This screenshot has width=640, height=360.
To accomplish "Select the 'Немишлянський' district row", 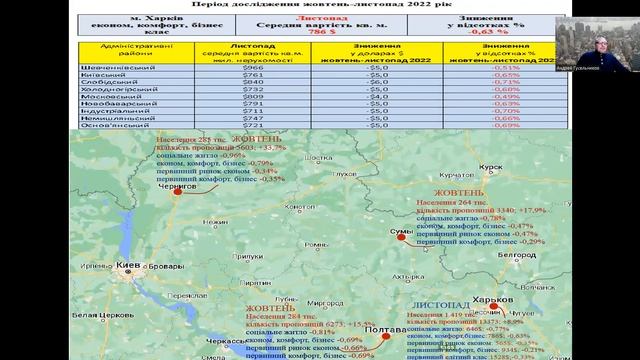I will pos(323,118).
